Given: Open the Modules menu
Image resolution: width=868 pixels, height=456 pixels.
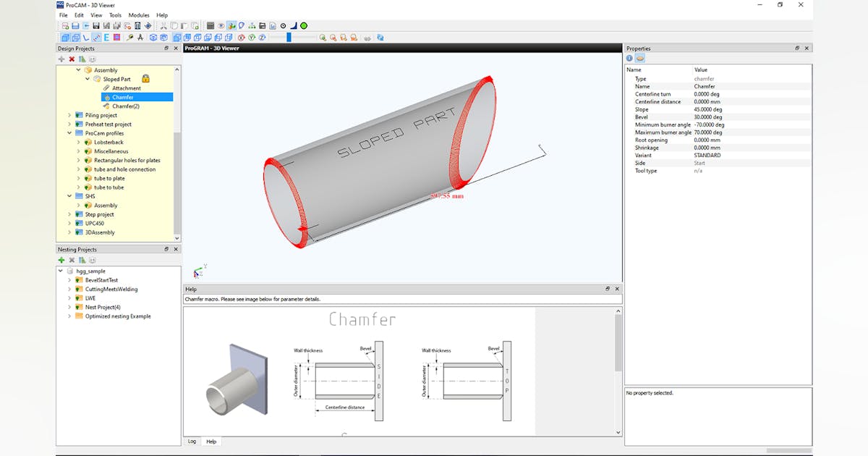Looking at the screenshot, I should click(x=138, y=14).
